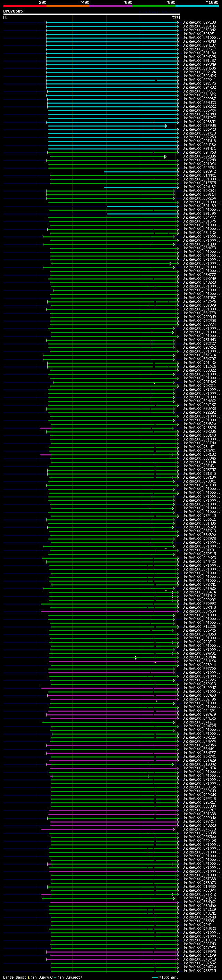The width and height of the screenshot is (222, 980).
Task: Click the red below-20% identity legend bar
Action: [25, 6]
